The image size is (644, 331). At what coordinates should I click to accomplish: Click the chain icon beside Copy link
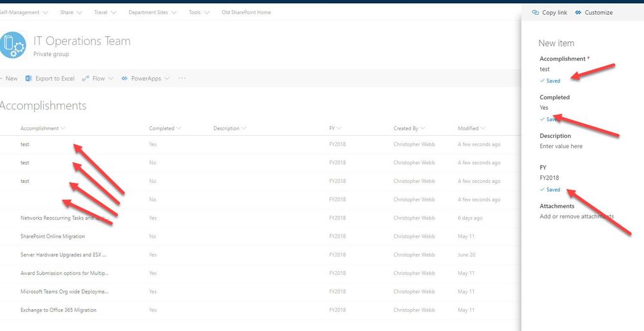pos(535,13)
